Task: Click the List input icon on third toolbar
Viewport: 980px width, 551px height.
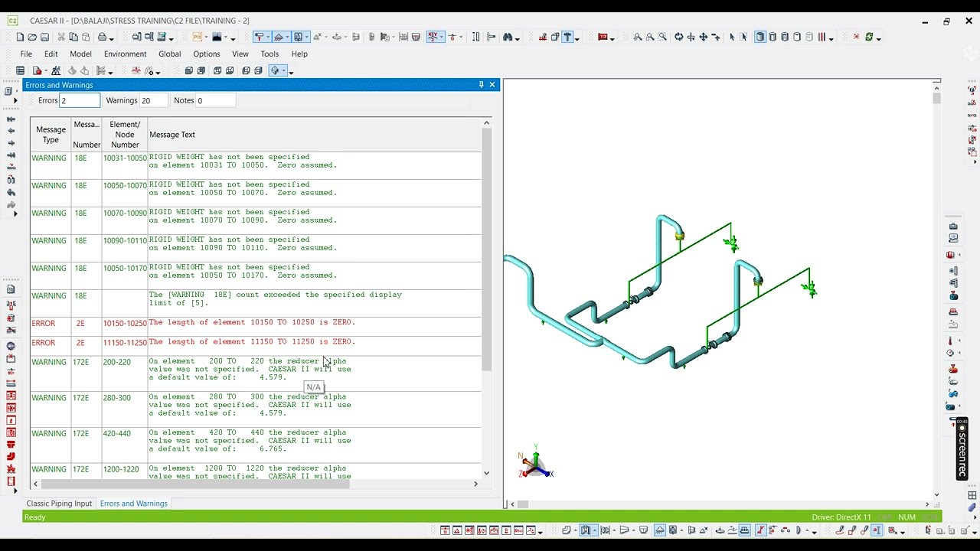Action: point(20,70)
